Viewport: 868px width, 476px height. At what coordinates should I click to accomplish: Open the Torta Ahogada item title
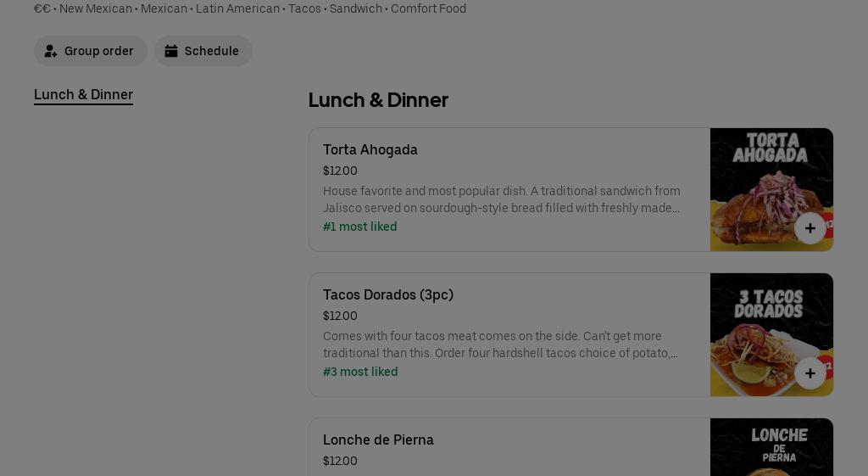click(x=370, y=149)
